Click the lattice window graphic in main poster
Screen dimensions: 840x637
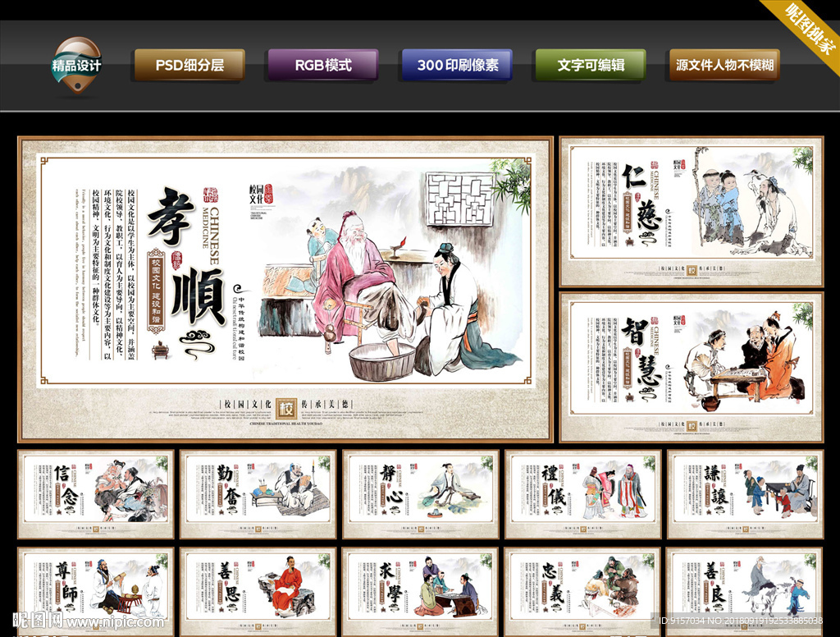pyautogui.click(x=459, y=199)
